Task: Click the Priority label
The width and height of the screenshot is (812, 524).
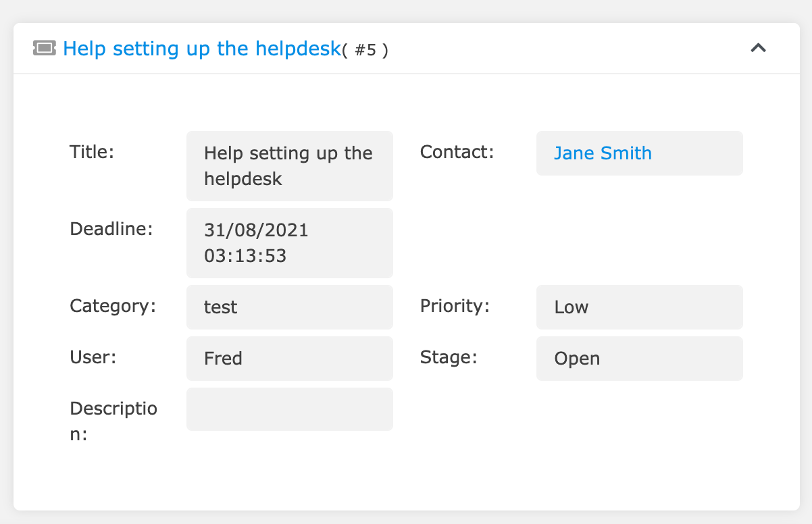Action: pos(454,306)
